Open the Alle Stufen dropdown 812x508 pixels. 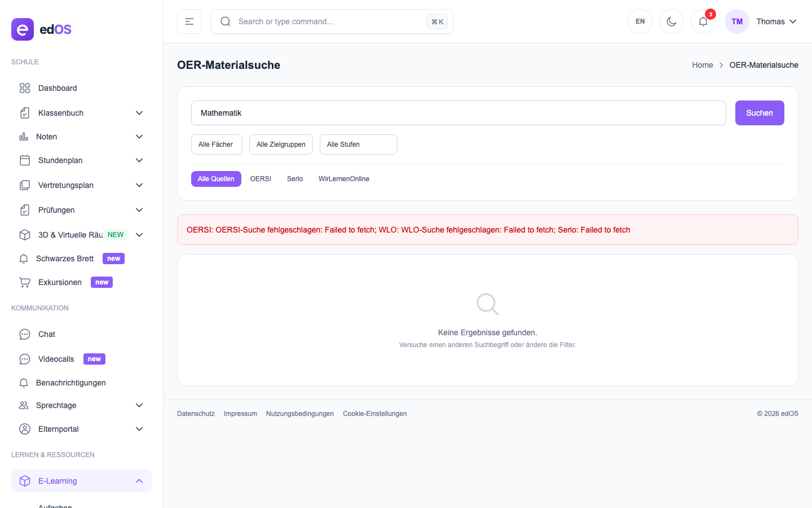(x=358, y=144)
